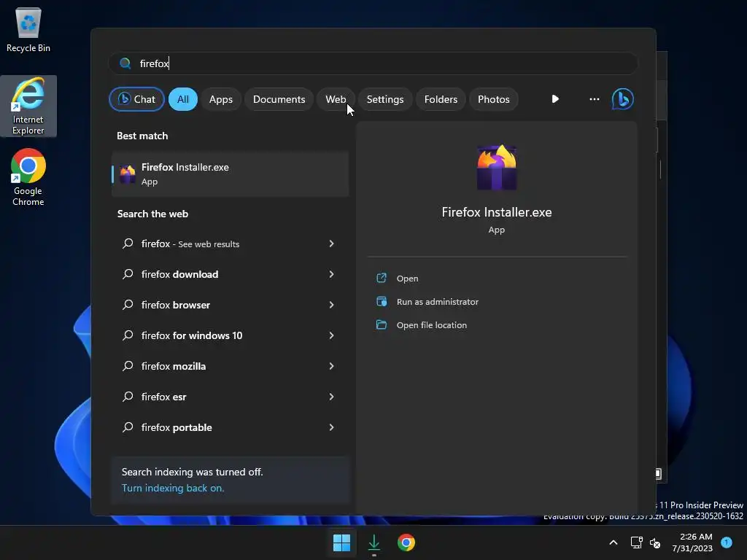This screenshot has width=747, height=560.
Task: Click the firefox browser suggestion text
Action: [175, 305]
